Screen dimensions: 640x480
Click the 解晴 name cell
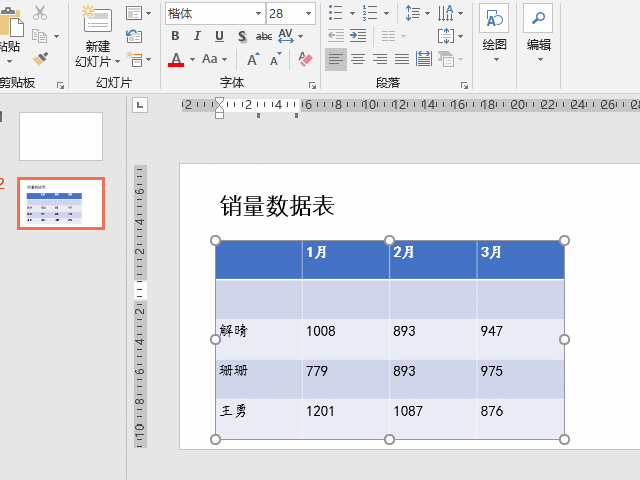pos(259,339)
